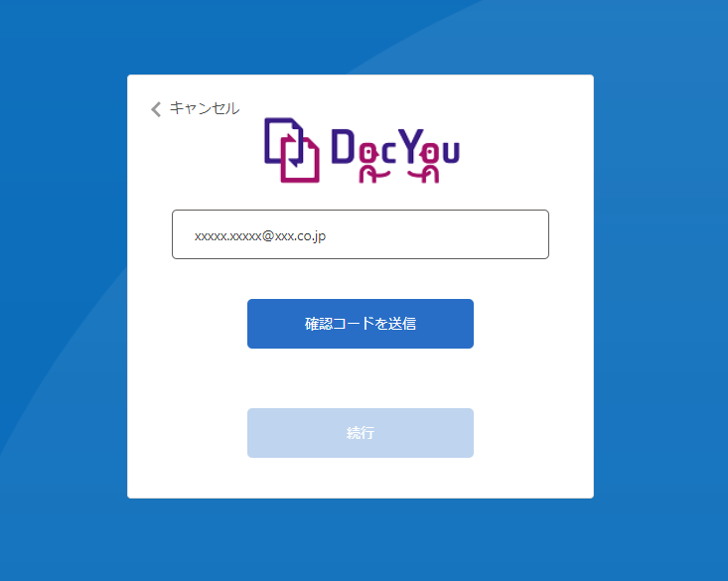Select the キャンセル cancel link
Viewport: 728px width, 581px height.
pyautogui.click(x=205, y=108)
